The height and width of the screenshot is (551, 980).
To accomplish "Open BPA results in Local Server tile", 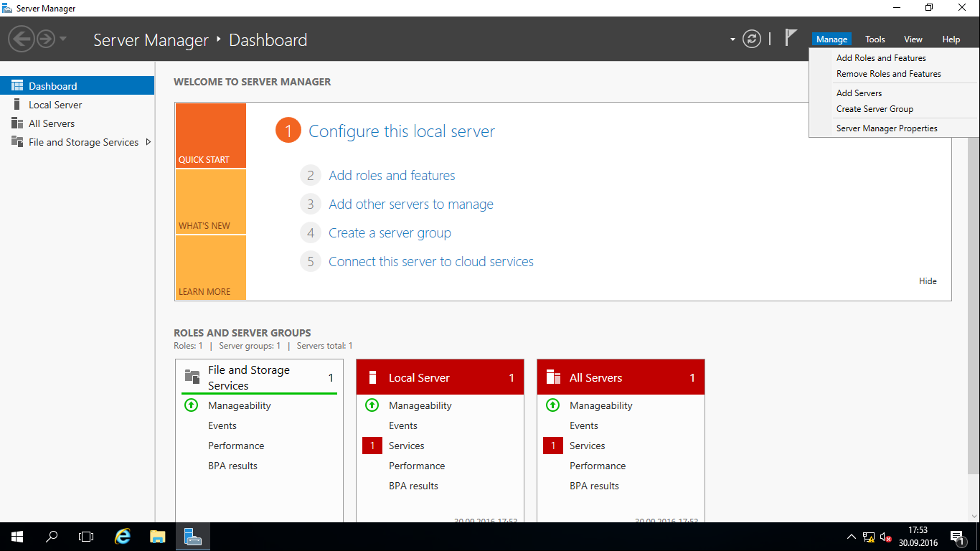I will pyautogui.click(x=413, y=486).
